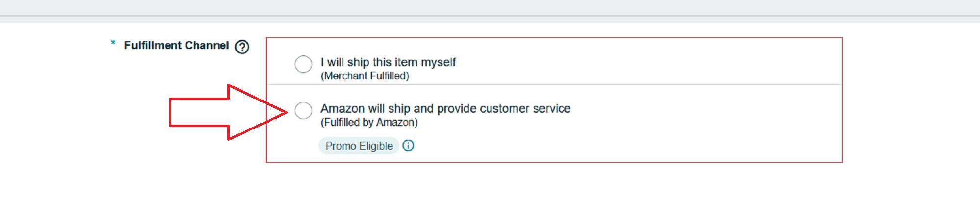Click 'Amazon will ship and provide customer service' label
980x204 pixels.
coord(445,108)
